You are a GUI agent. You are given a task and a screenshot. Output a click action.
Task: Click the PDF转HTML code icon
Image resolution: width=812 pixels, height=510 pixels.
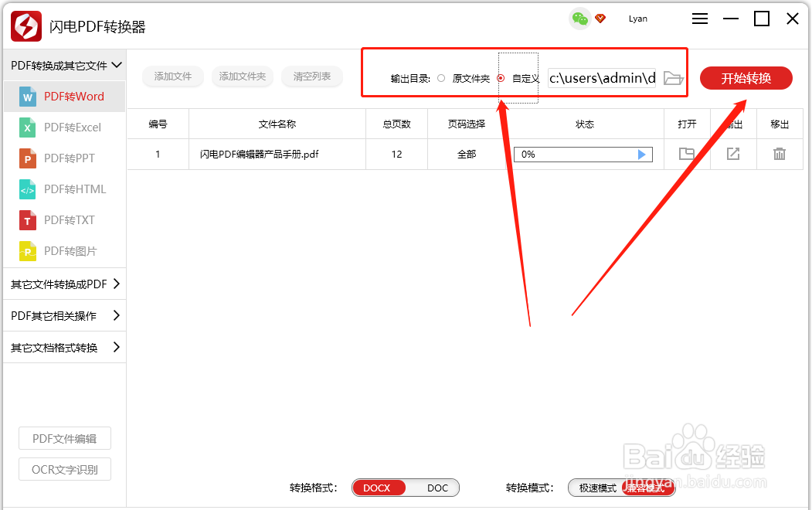pos(28,189)
